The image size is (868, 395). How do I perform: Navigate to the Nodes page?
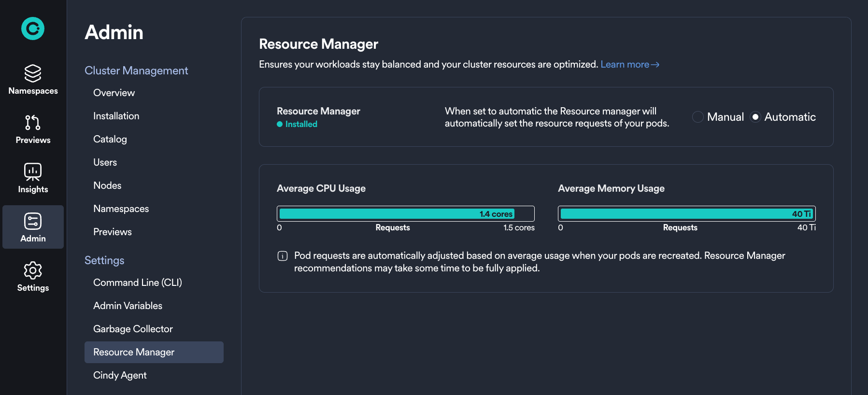(107, 185)
